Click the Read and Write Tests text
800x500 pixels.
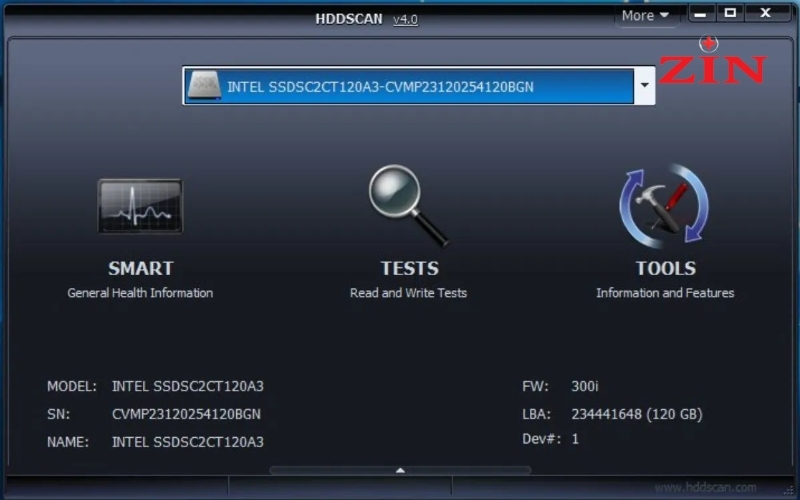409,293
